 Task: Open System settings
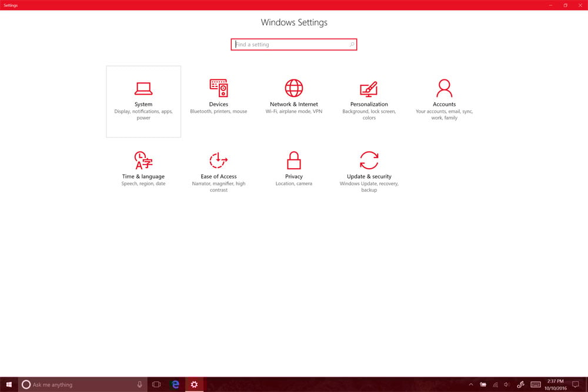pyautogui.click(x=143, y=101)
